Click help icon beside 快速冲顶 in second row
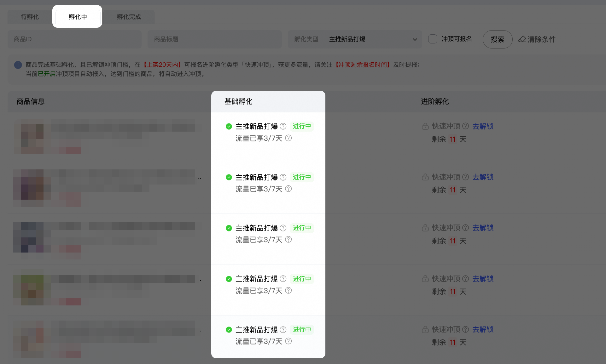The width and height of the screenshot is (606, 364). (x=465, y=177)
